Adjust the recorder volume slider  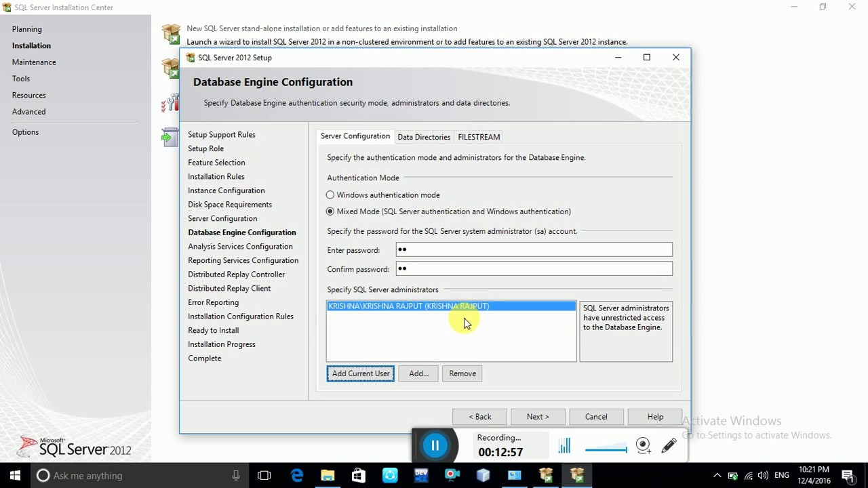[x=606, y=448]
